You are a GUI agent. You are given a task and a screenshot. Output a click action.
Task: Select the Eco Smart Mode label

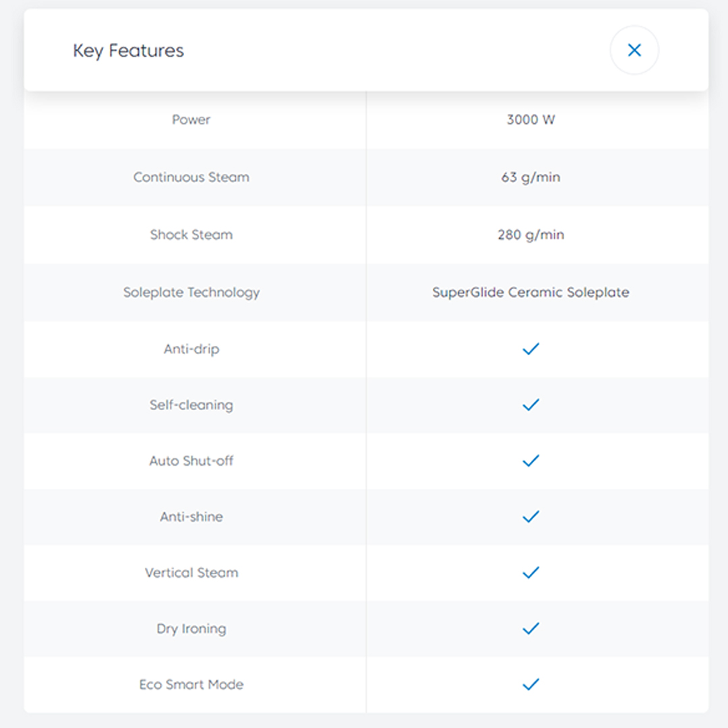(191, 685)
